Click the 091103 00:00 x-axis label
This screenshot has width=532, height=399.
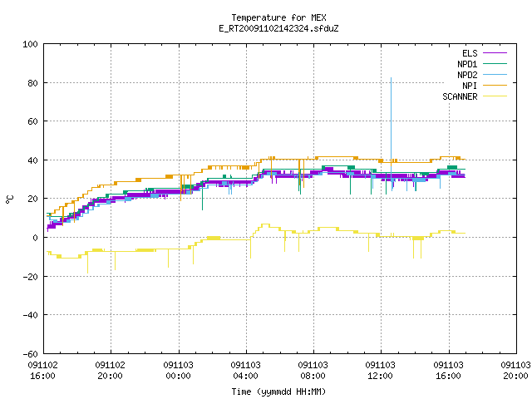[178, 371]
